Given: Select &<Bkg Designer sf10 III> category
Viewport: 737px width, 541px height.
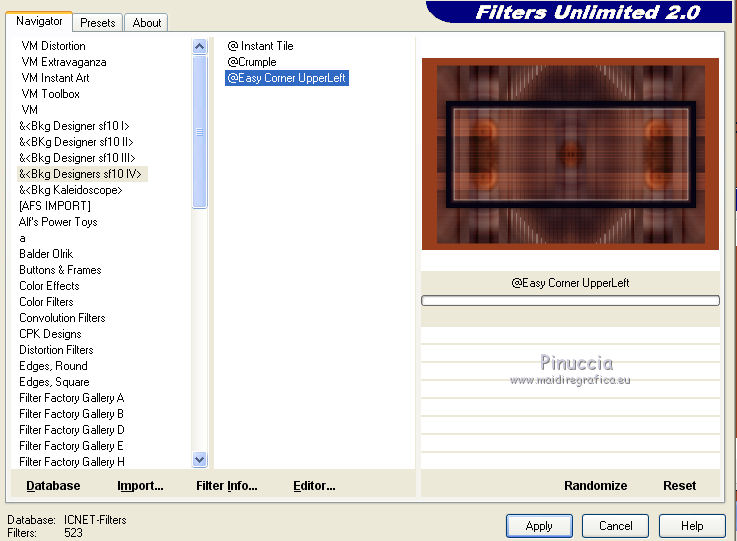Looking at the screenshot, I should pos(77,158).
